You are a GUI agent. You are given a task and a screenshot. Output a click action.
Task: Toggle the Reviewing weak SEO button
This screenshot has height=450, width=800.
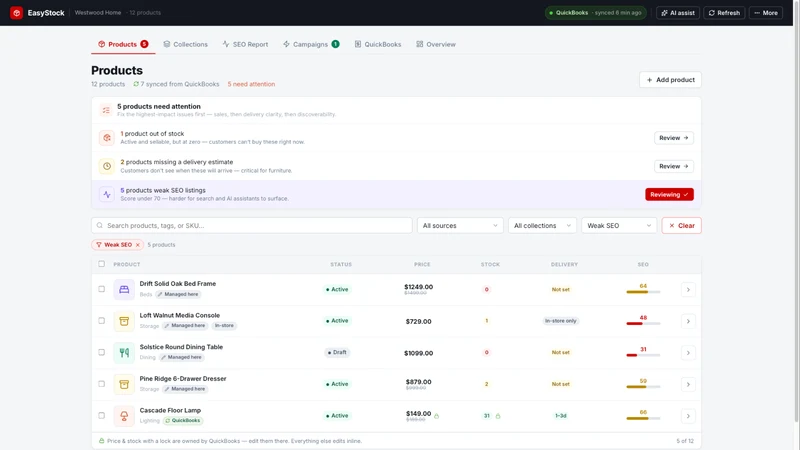pos(669,194)
